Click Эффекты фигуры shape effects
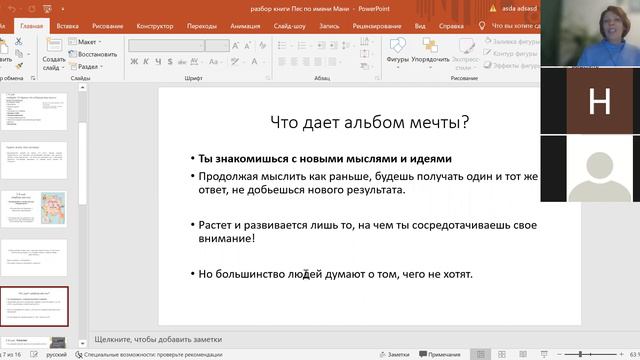The width and height of the screenshot is (640, 360). [512, 65]
